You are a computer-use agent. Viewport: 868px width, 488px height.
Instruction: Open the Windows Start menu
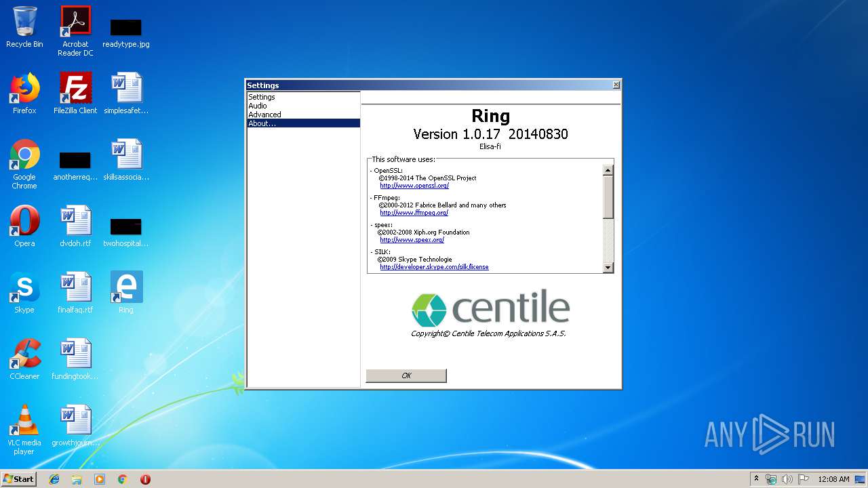point(18,479)
